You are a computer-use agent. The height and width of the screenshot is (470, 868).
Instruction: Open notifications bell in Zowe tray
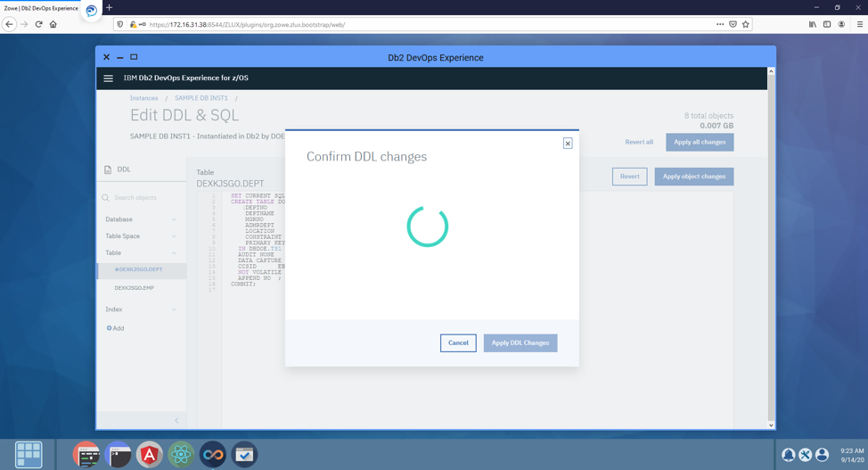click(x=789, y=455)
